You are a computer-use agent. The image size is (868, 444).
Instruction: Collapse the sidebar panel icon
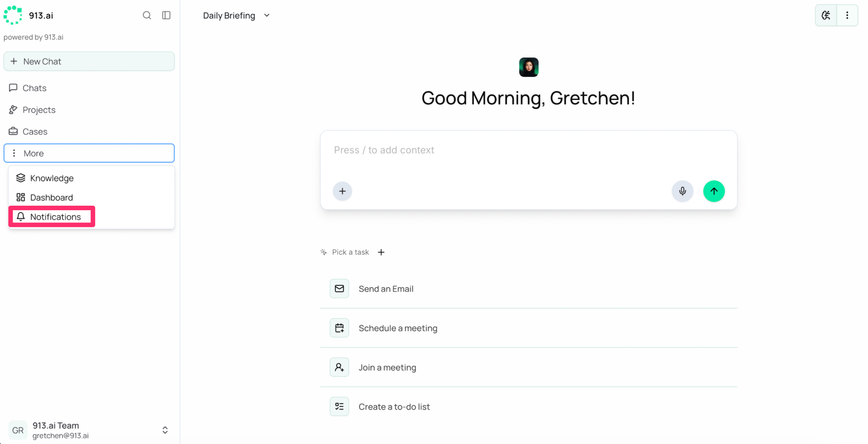(x=166, y=15)
